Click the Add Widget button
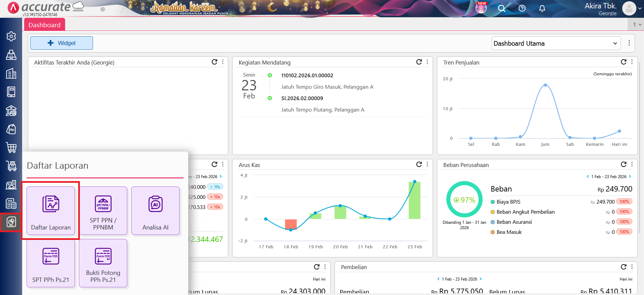This screenshot has height=295, width=644. tap(61, 43)
